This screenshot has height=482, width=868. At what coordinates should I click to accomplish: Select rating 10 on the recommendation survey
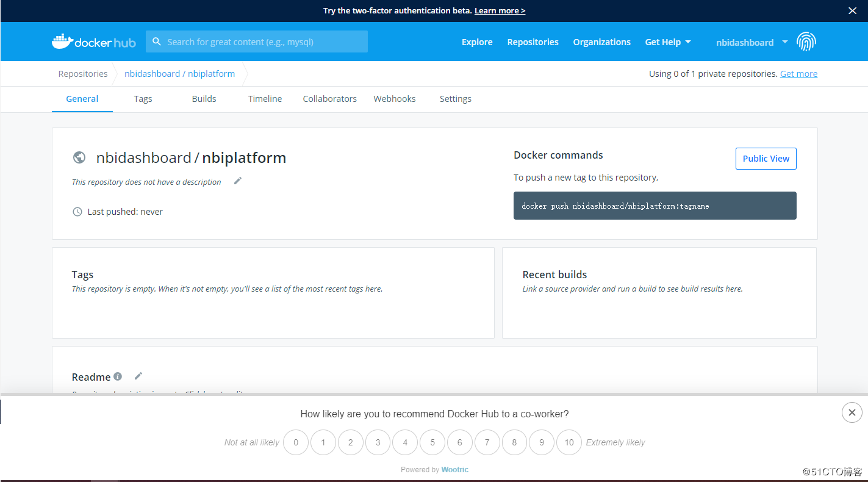pyautogui.click(x=569, y=442)
